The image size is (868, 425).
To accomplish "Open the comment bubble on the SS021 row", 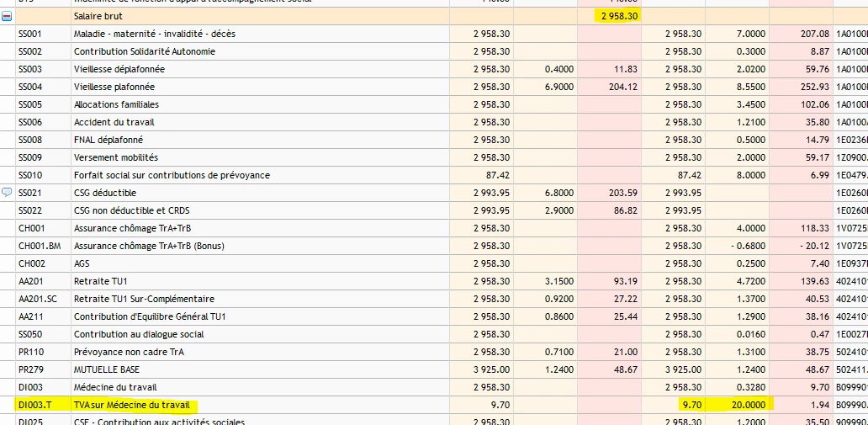I will pos(7,192).
